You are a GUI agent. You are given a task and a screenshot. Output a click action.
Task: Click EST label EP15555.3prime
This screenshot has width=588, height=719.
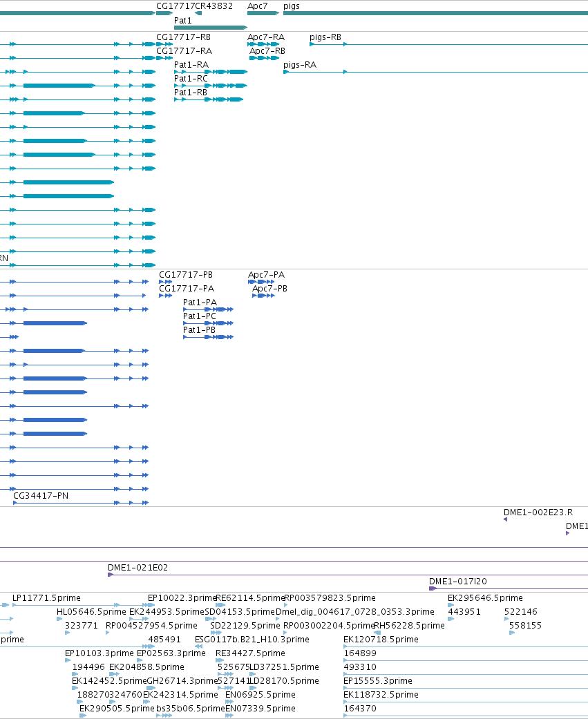378,680
